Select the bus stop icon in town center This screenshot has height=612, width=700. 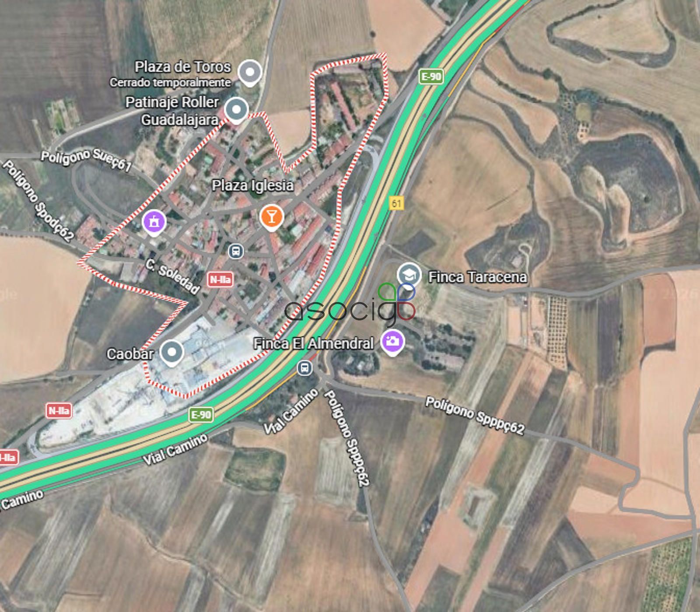(x=236, y=251)
